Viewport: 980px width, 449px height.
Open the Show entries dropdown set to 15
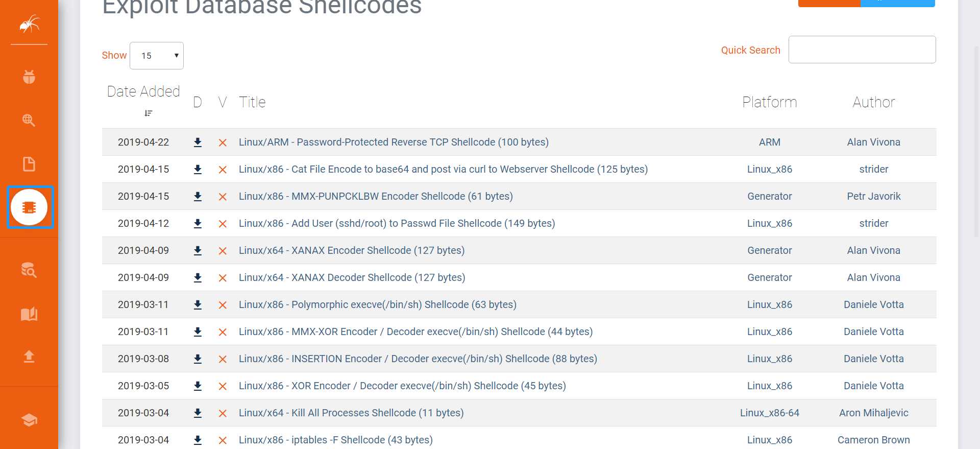(x=157, y=56)
